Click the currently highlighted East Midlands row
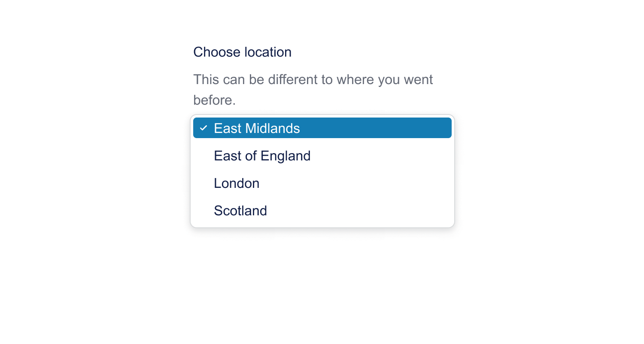This screenshot has height=344, width=644. (x=322, y=127)
